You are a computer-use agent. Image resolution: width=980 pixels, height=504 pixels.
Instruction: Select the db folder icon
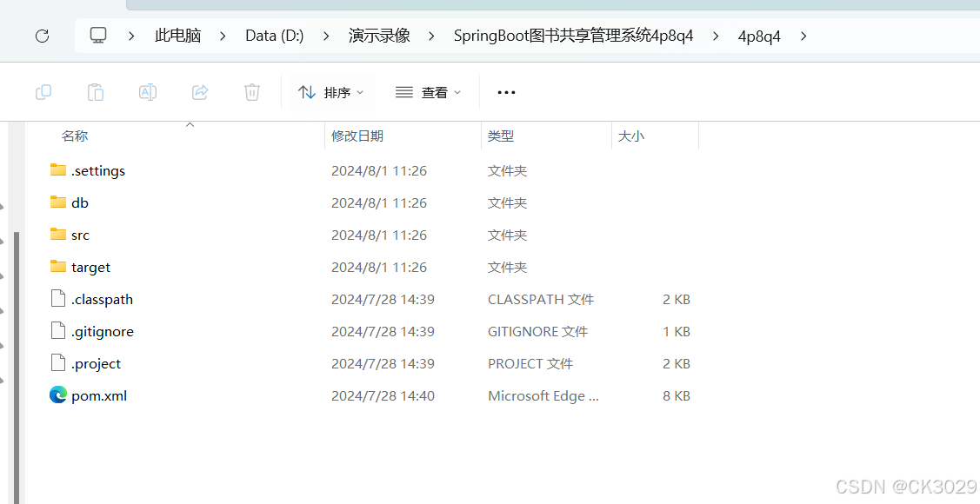point(58,202)
